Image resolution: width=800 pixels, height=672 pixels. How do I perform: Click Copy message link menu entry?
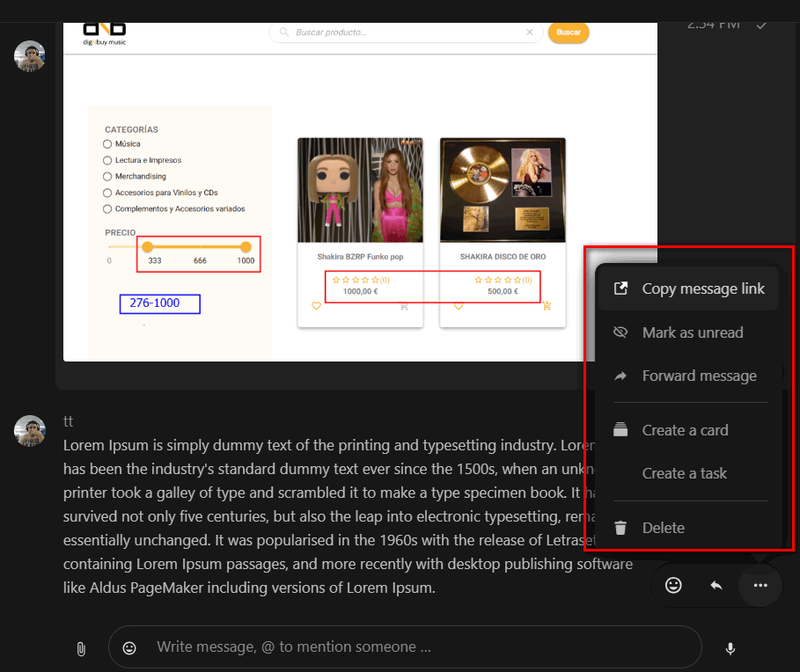coord(687,289)
